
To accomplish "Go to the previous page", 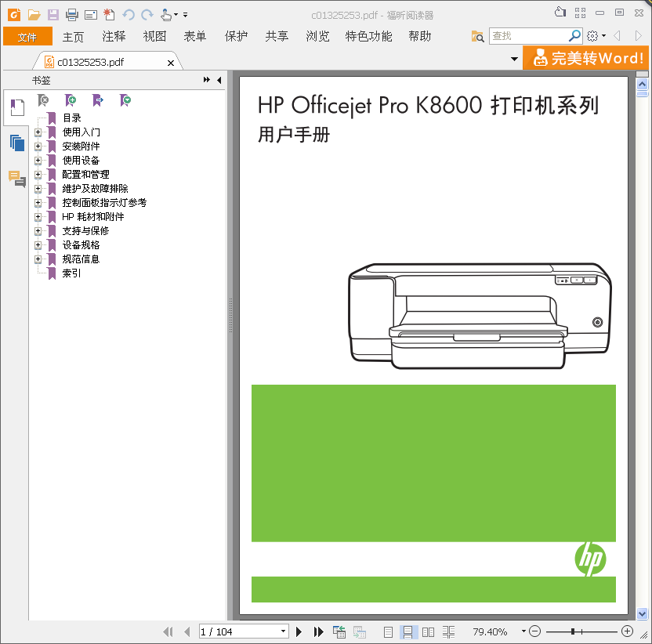I will point(187,632).
